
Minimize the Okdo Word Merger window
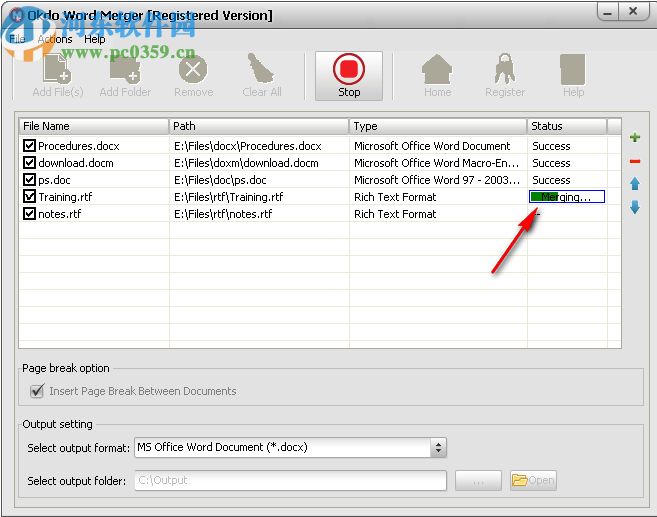point(608,12)
